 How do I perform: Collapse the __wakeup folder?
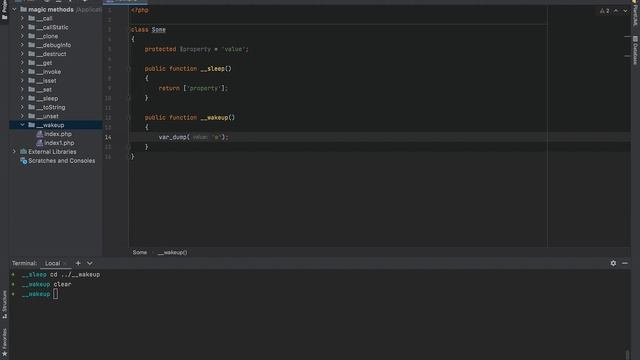22,125
